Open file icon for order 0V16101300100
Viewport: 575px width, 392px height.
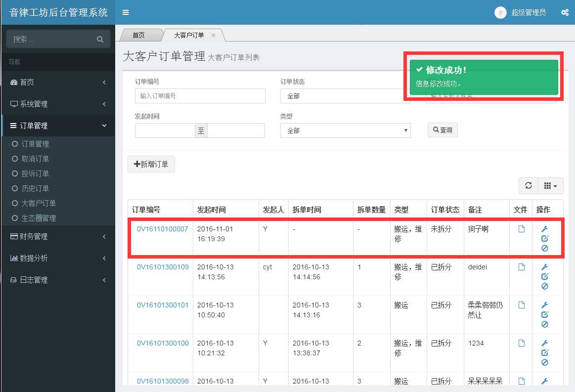(x=521, y=343)
